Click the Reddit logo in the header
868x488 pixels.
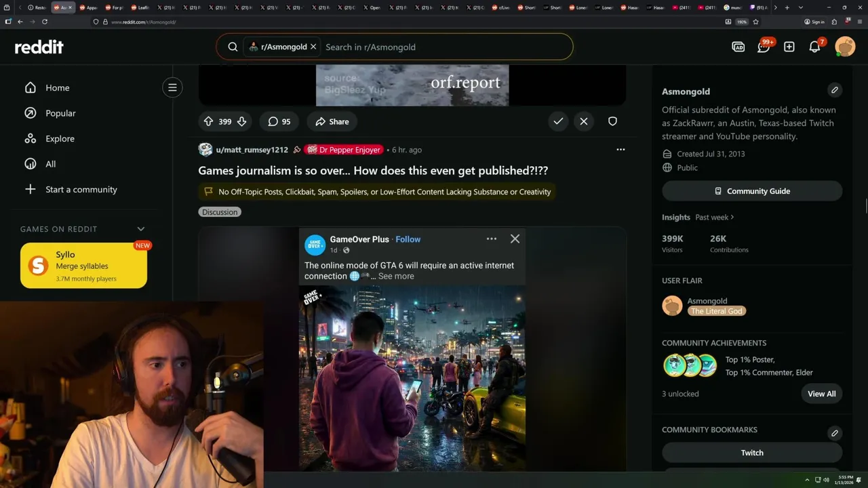click(x=39, y=47)
